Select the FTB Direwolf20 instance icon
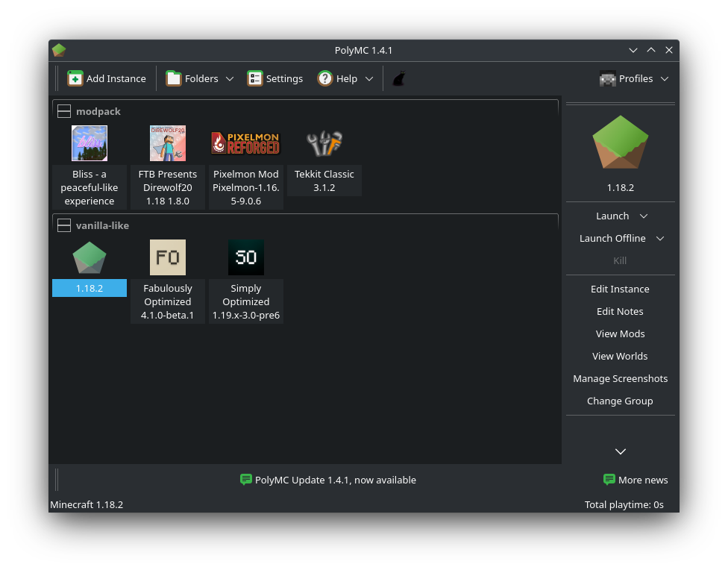 pyautogui.click(x=168, y=143)
